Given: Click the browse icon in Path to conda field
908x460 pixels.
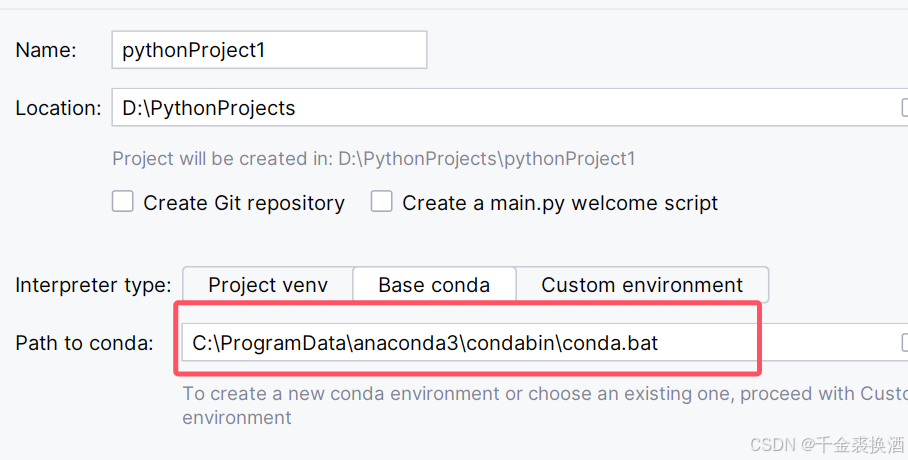Looking at the screenshot, I should point(904,343).
